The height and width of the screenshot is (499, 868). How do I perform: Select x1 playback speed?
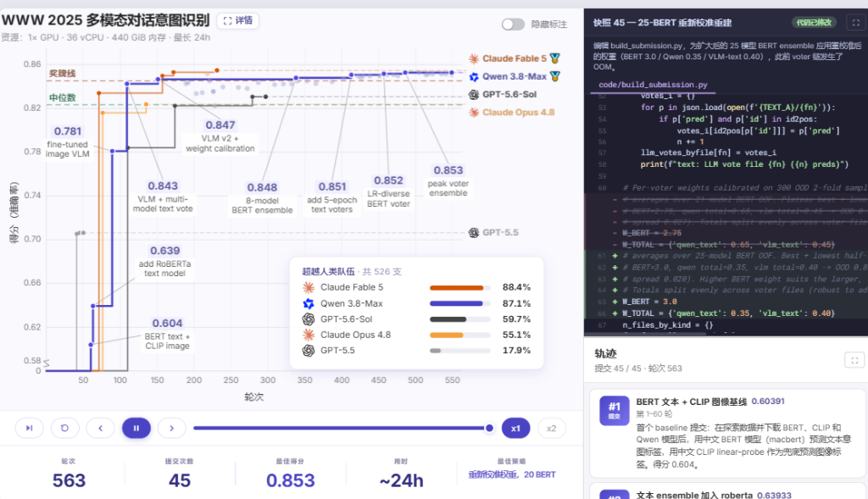click(515, 428)
